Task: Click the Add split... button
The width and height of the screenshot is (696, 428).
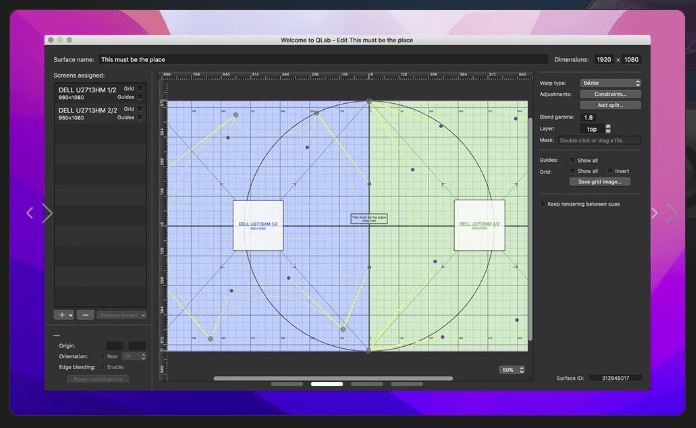Action: [x=610, y=105]
